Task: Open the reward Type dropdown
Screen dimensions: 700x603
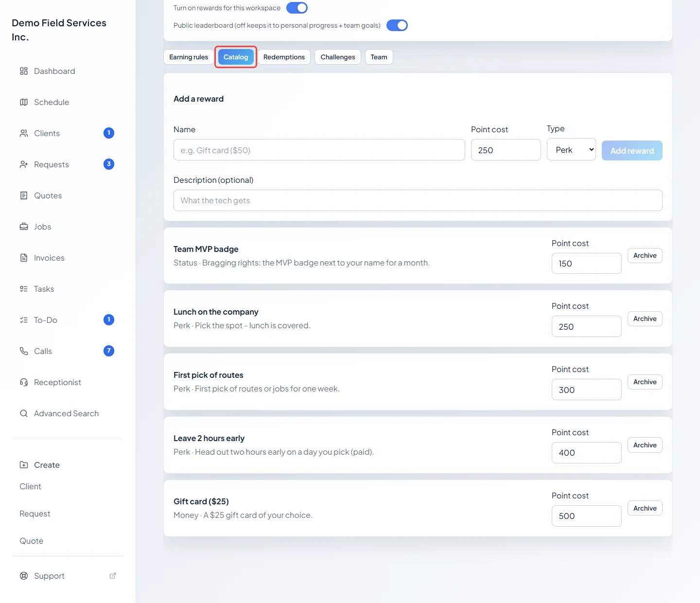Action: click(x=571, y=150)
